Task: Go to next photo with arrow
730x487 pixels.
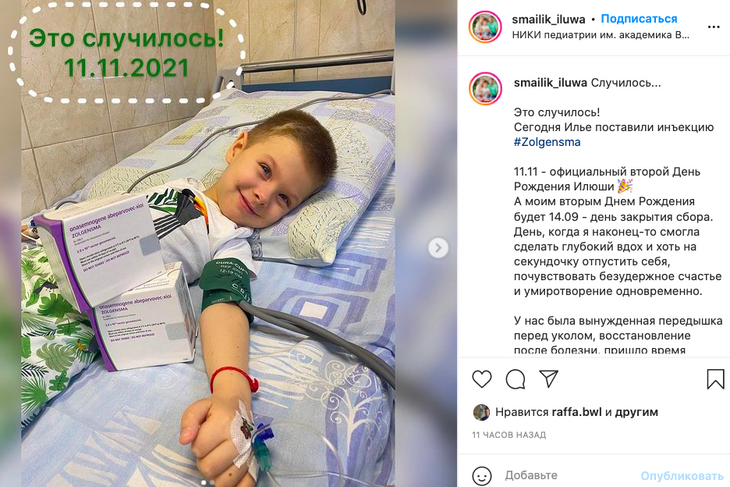Action: (438, 248)
